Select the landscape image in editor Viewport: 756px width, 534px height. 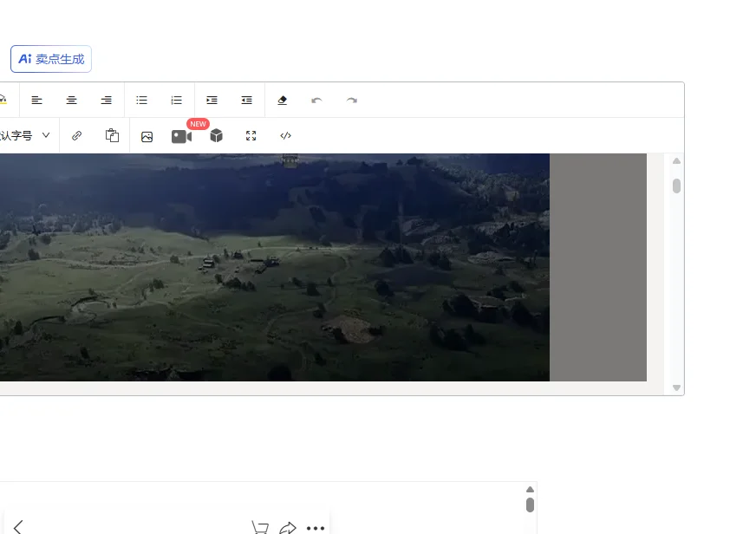(x=275, y=268)
